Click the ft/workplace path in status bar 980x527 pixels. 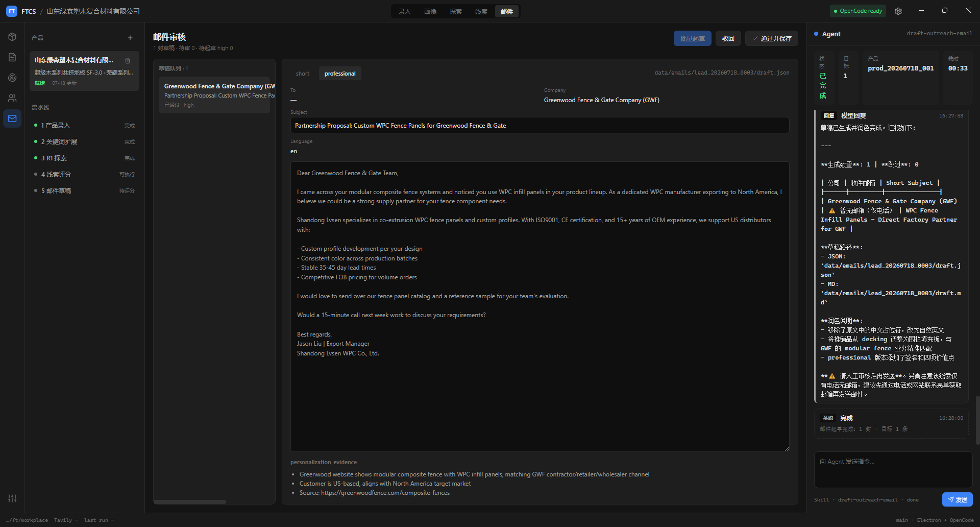(27, 520)
